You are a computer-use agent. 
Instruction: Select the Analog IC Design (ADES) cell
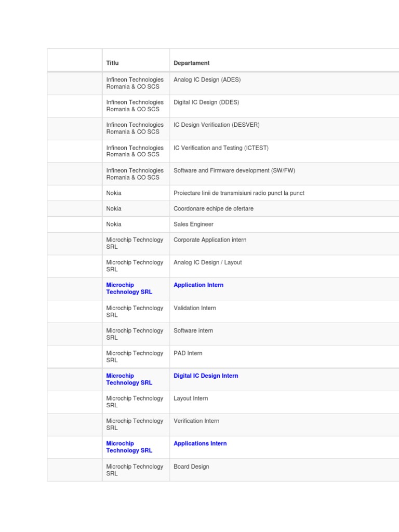click(207, 80)
